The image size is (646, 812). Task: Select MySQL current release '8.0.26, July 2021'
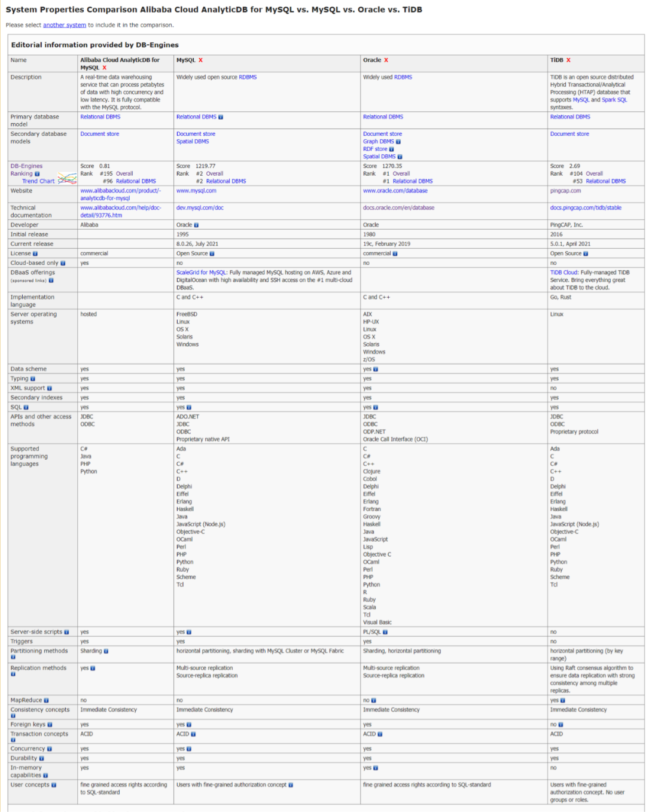(x=205, y=244)
